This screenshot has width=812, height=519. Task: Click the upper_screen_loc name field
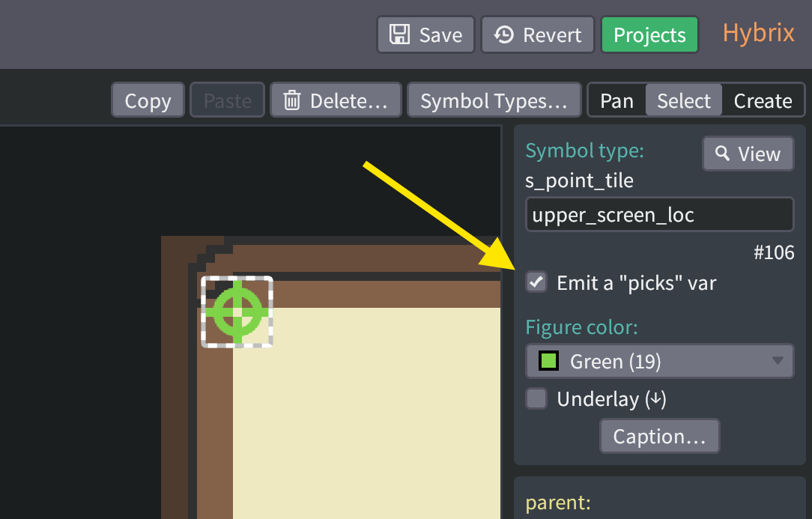pyautogui.click(x=659, y=215)
